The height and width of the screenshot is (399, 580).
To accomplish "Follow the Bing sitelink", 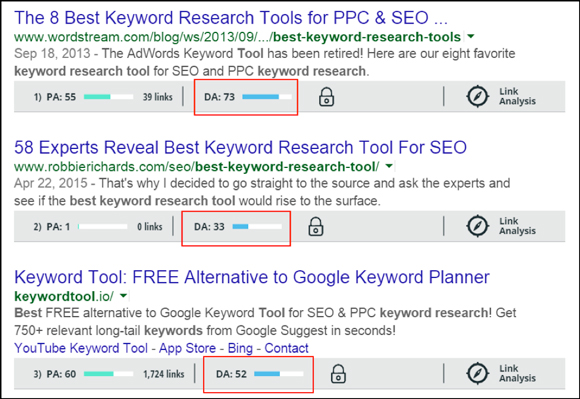I will [x=240, y=348].
